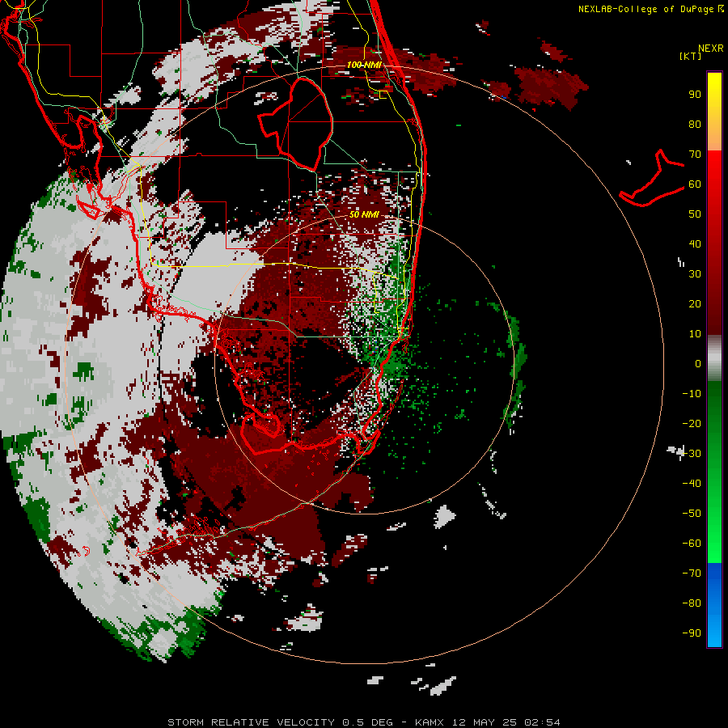This screenshot has height=728, width=728.
Task: Click the -30 value on velocity scale
Action: coord(692,454)
